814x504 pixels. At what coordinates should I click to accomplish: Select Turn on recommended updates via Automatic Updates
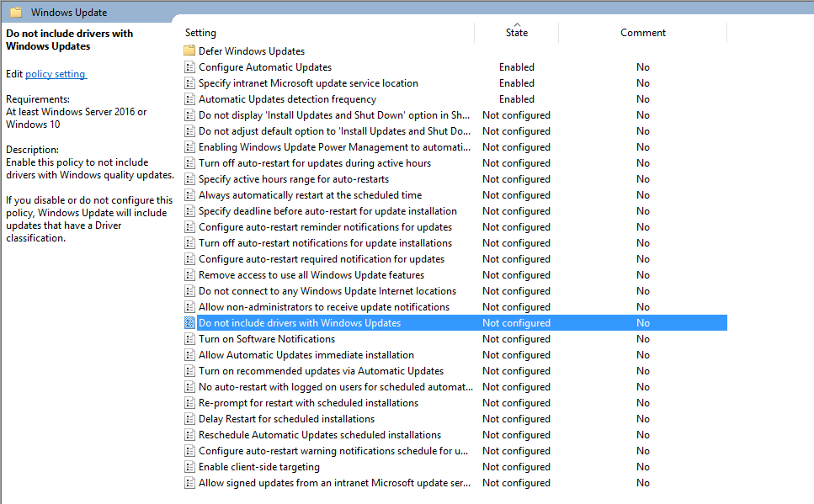pyautogui.click(x=322, y=371)
